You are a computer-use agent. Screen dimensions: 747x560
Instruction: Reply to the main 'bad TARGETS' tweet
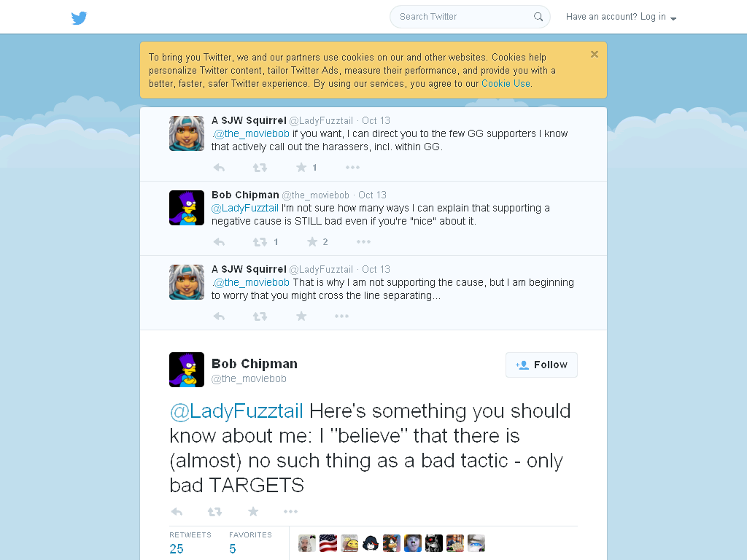(177, 512)
